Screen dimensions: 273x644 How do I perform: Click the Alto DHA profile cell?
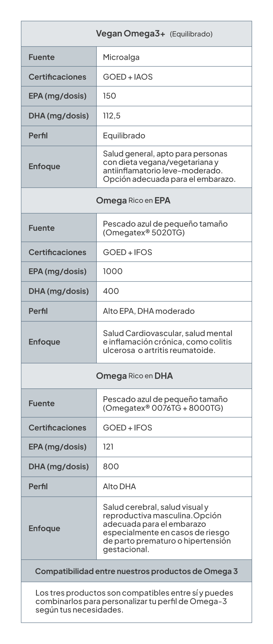(x=119, y=486)
